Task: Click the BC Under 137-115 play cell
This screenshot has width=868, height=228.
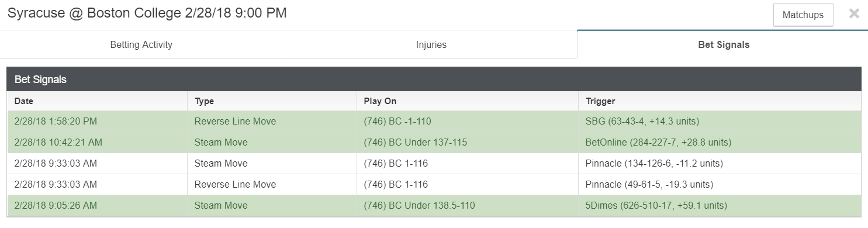Action: click(468, 143)
